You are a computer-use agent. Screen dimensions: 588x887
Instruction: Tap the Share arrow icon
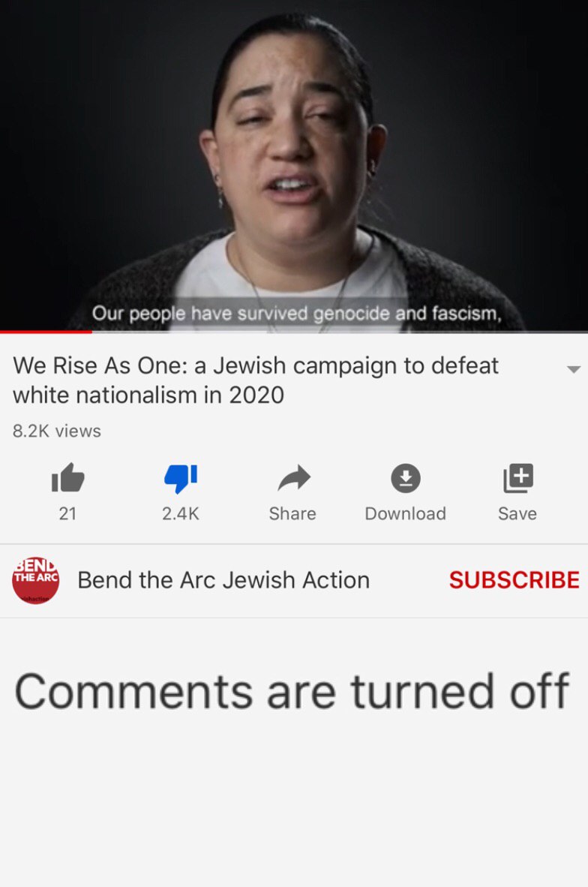click(x=294, y=478)
